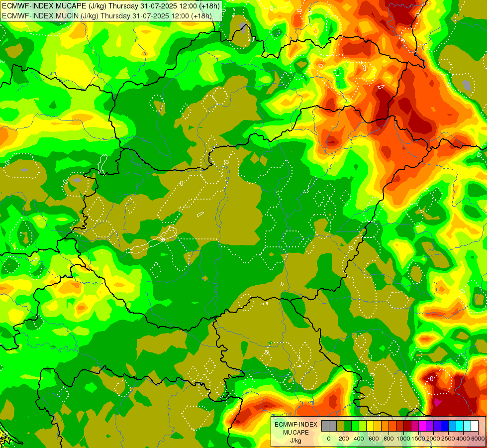The width and height of the screenshot is (487, 448).
Task: Click the legend label 400
Action: (x=359, y=439)
